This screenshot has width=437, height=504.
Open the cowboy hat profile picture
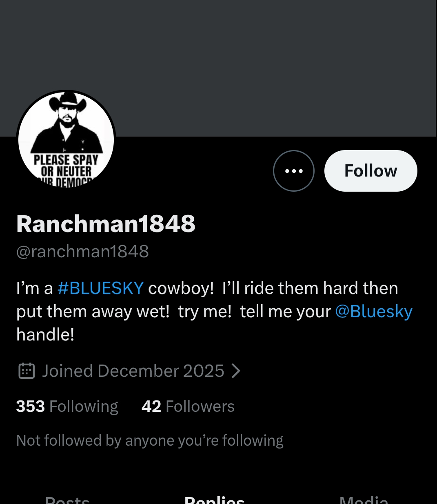pos(66,139)
